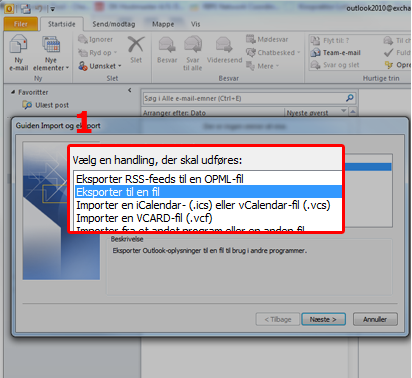The height and width of the screenshot is (378, 412).
Task: Click the Slet delete X icon
Action: coord(136,44)
